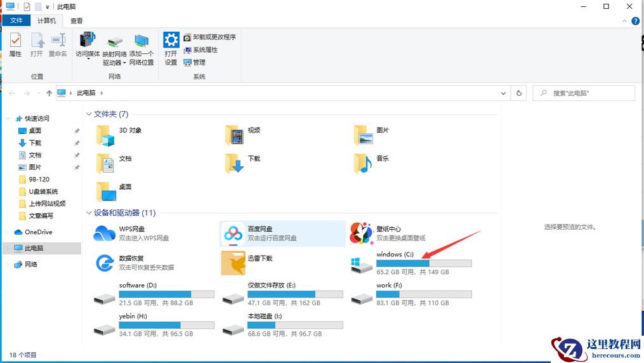This screenshot has height=363, width=644.
Task: Open the recent locations dropdown arrow
Action: pos(39,93)
